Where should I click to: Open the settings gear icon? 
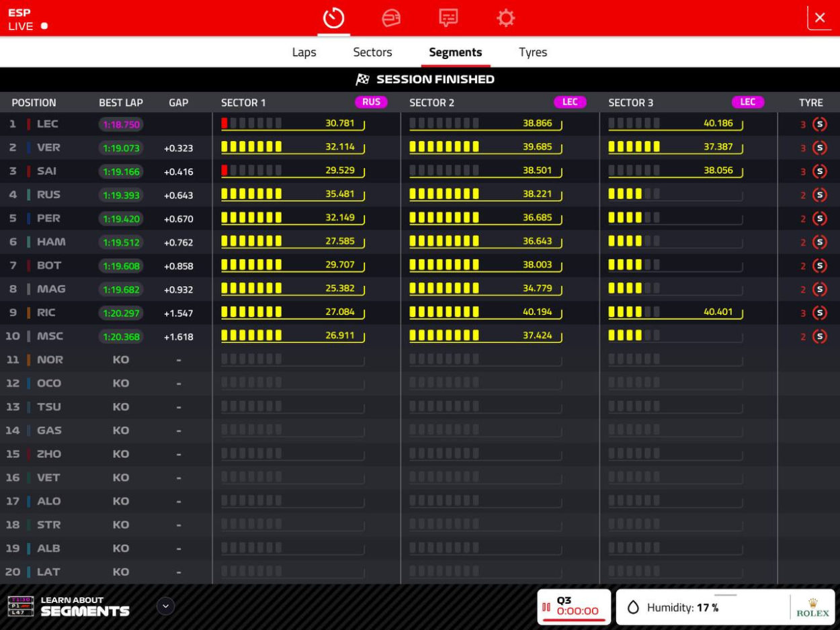tap(506, 18)
